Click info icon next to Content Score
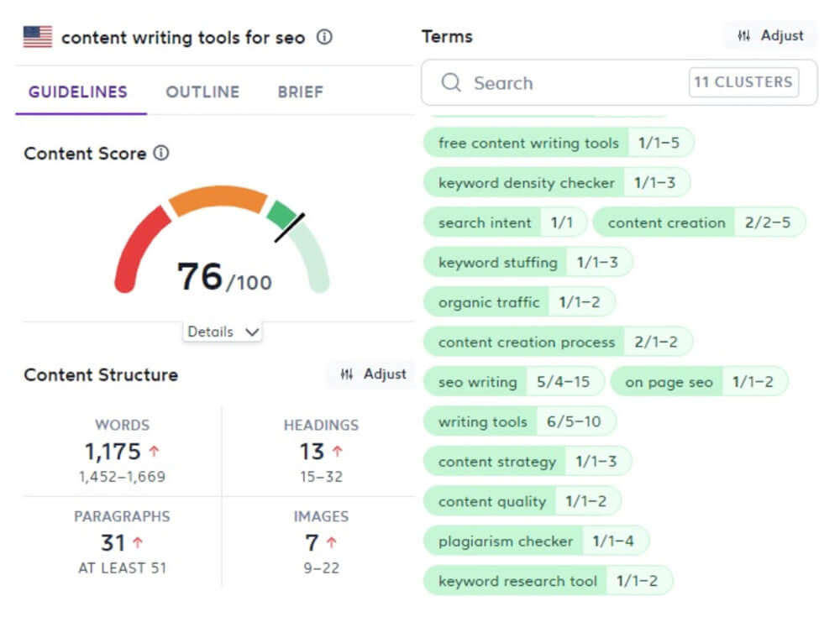 [161, 153]
